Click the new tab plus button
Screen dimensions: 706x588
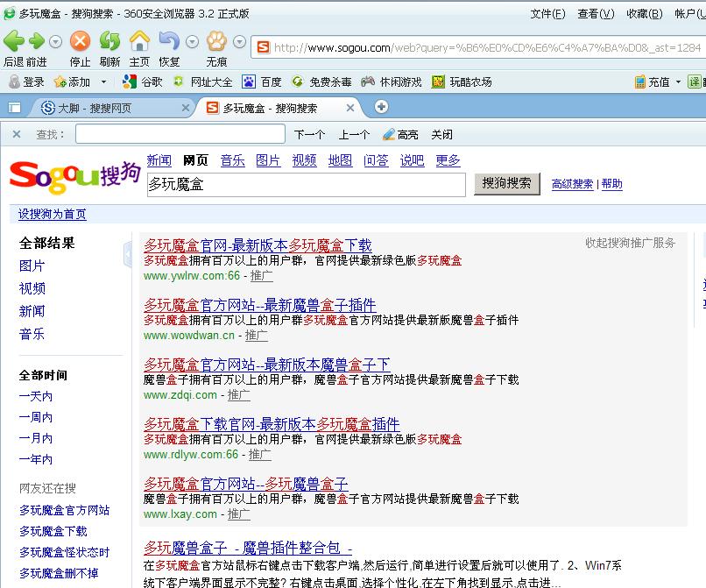pyautogui.click(x=381, y=107)
